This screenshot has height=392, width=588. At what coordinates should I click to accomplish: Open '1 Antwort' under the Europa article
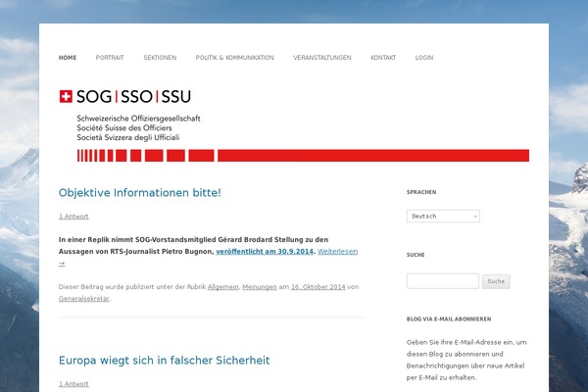coord(73,384)
